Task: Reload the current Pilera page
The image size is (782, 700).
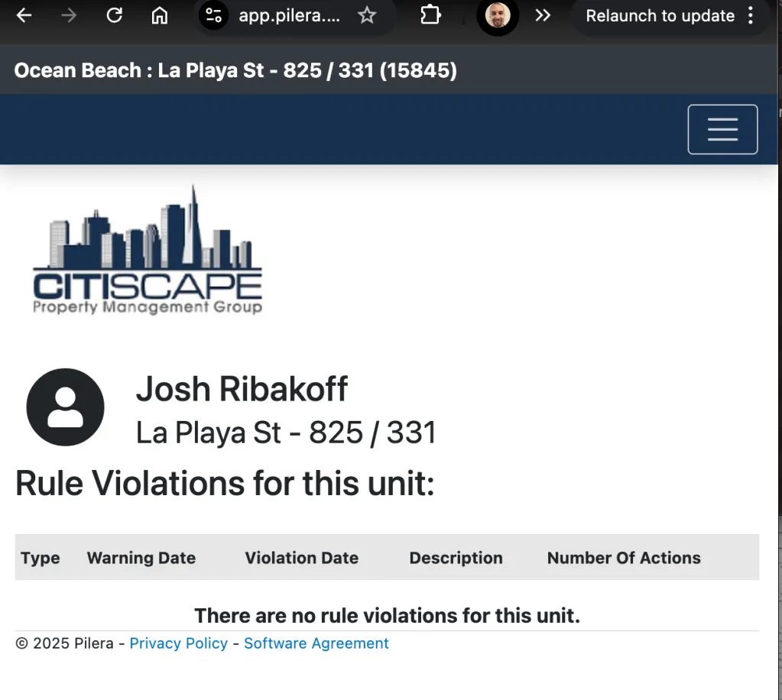Action: coord(115,15)
